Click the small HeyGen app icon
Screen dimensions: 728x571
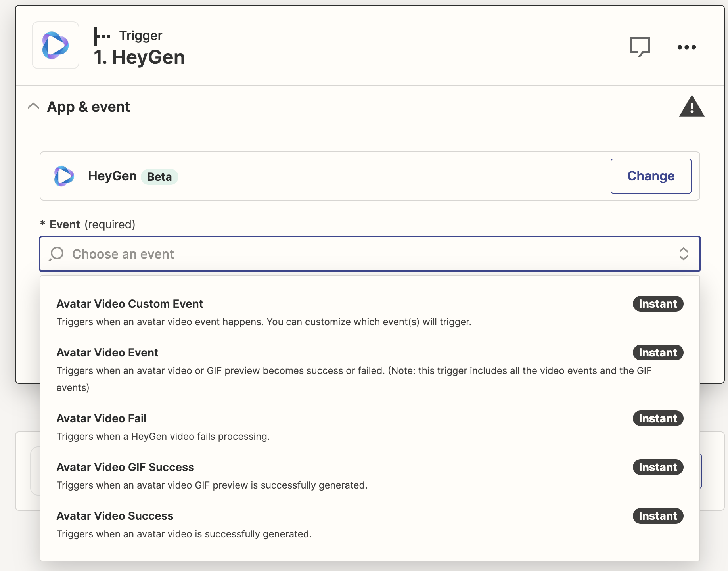(64, 176)
